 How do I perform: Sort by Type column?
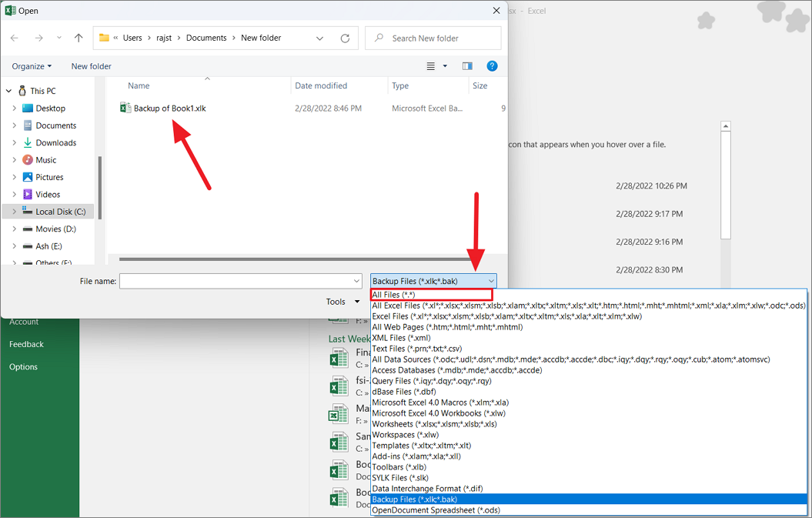400,86
